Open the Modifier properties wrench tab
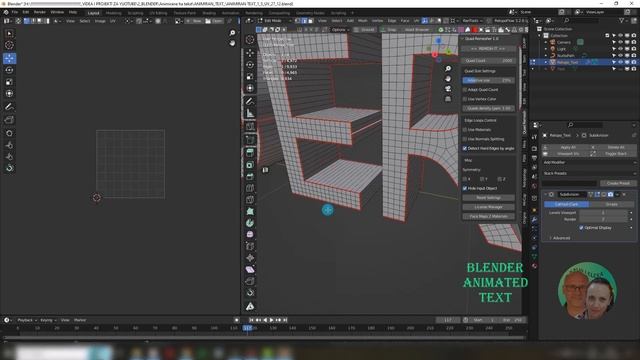This screenshot has height=360, width=640. click(x=534, y=220)
